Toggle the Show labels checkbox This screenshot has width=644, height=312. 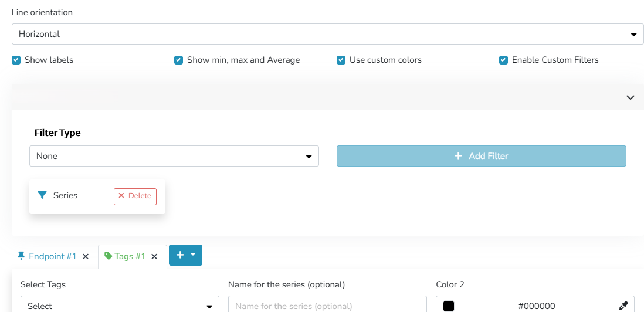point(16,60)
